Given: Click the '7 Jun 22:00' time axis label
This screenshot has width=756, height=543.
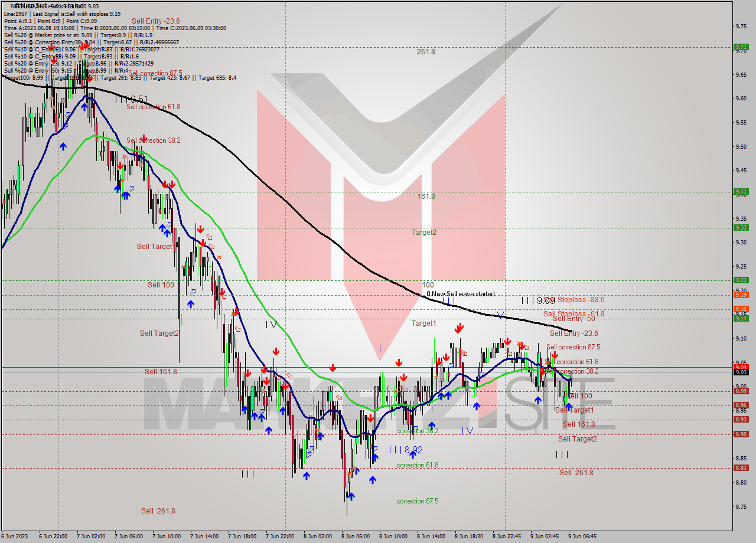Looking at the screenshot, I should tap(280, 537).
